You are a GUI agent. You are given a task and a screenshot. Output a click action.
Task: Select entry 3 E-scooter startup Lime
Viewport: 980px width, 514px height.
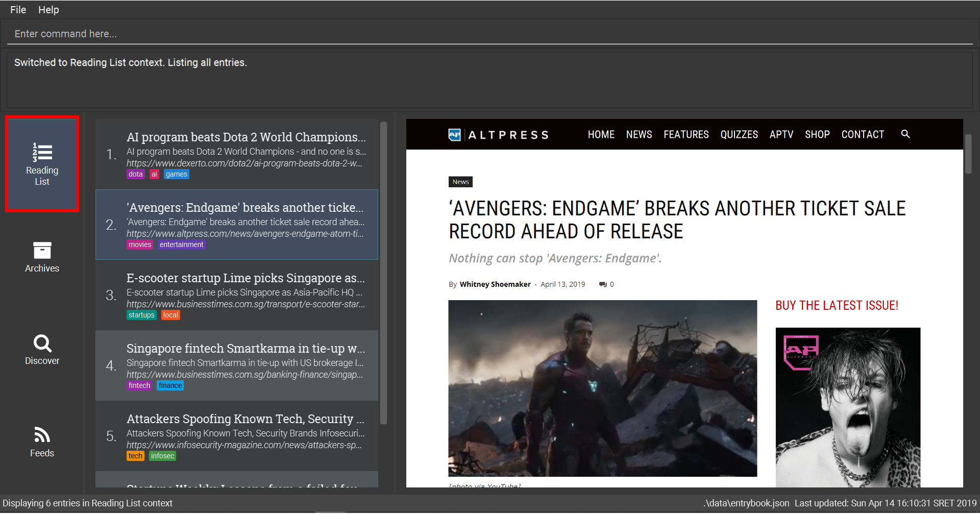click(x=237, y=295)
